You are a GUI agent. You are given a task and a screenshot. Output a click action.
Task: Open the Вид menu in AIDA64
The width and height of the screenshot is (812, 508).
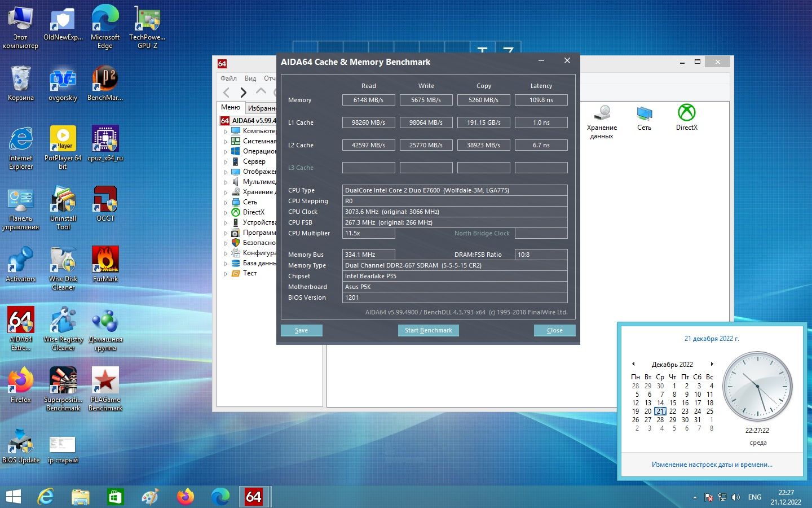250,78
